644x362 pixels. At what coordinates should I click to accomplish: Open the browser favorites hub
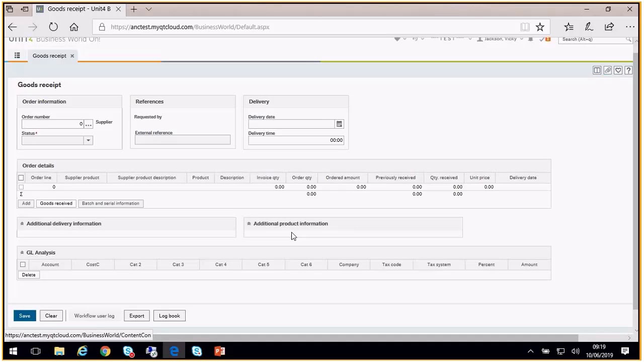click(x=569, y=27)
